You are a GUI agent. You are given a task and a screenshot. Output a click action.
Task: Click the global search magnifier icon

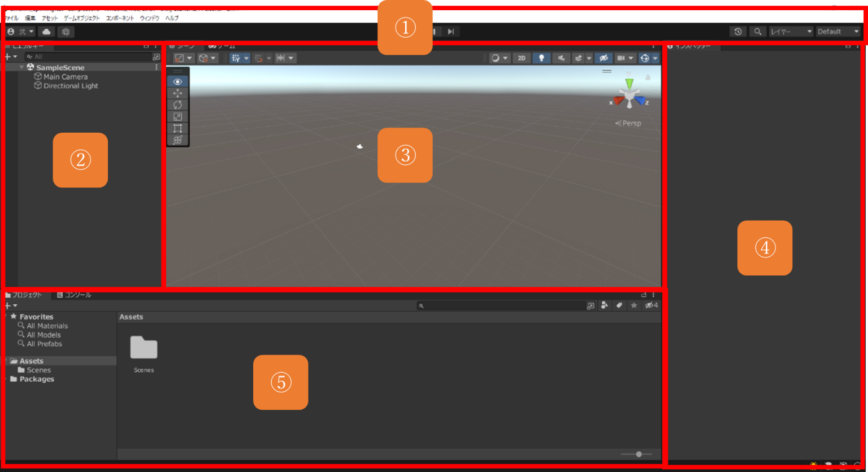757,31
